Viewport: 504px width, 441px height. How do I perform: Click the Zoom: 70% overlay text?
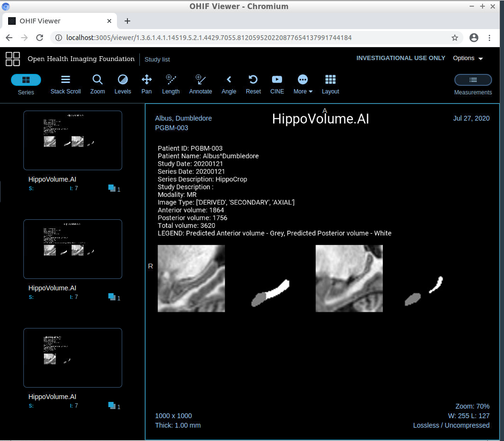point(472,406)
